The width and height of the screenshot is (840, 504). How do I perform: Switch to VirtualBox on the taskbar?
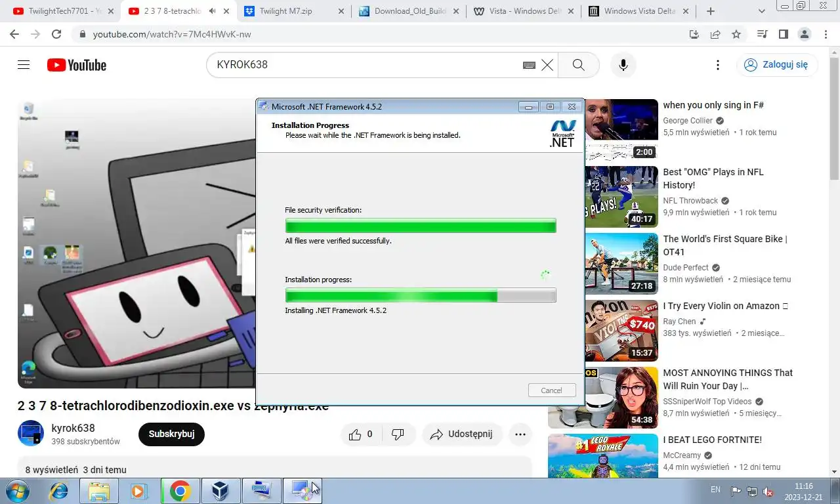coord(220,490)
